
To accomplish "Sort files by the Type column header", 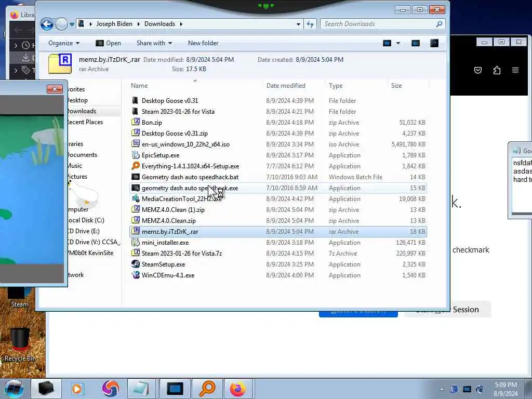I will pyautogui.click(x=336, y=86).
